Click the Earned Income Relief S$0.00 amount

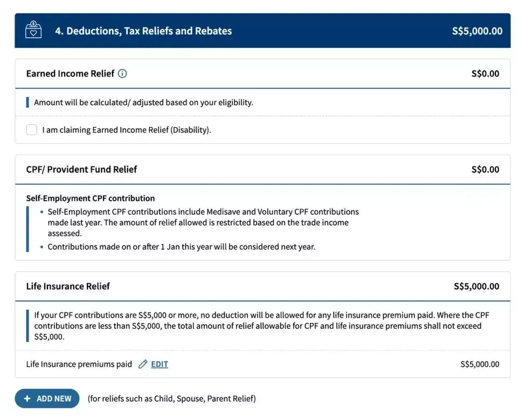485,74
